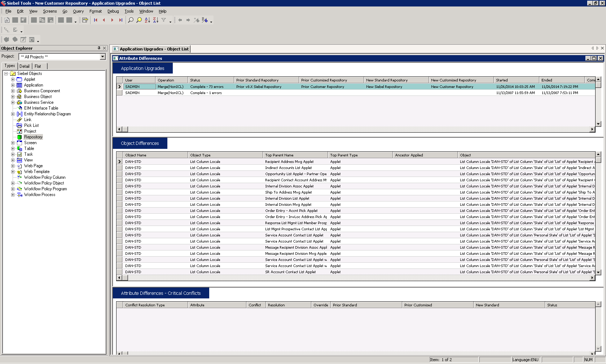The width and height of the screenshot is (606, 364).
Task: Click the 'SR Account Contact List Applet' cell
Action: 296,272
